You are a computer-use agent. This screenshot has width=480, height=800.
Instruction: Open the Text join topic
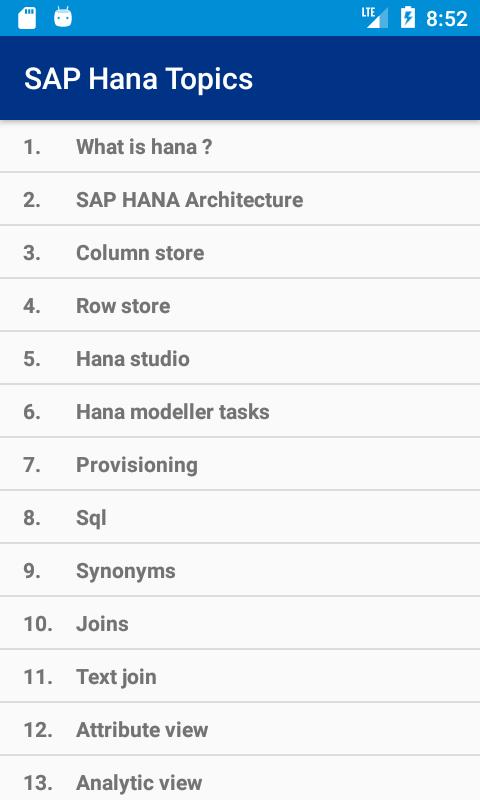[x=240, y=677]
